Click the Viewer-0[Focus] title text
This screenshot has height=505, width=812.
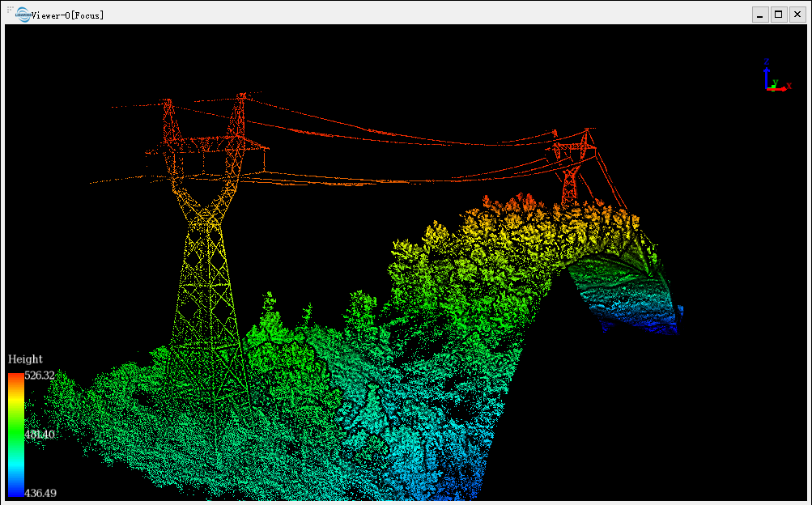(68, 15)
